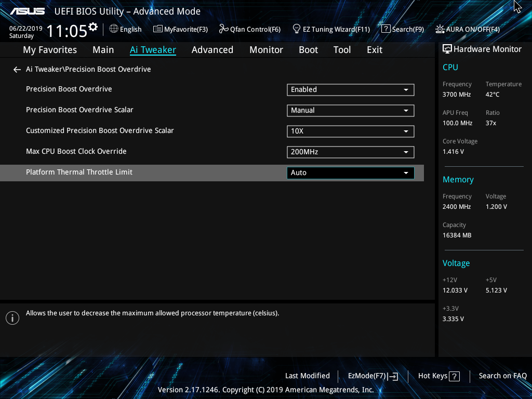
Task: Go to the Boot tab
Action: [309, 50]
